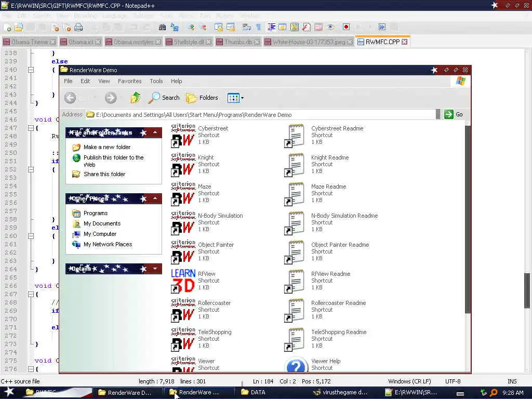
Task: Toggle file monitoring eye icon
Action: pyautogui.click(x=331, y=27)
